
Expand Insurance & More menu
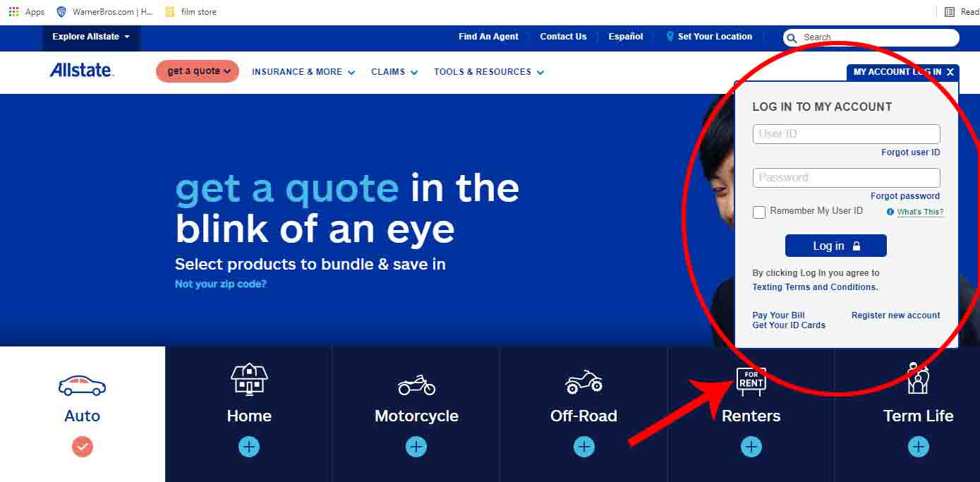[x=303, y=72]
